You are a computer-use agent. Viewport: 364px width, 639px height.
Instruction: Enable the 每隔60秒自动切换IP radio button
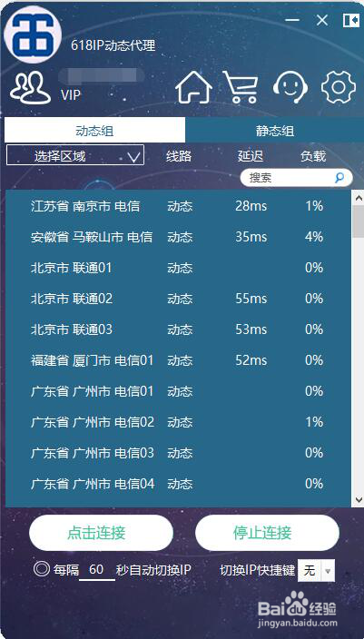tap(42, 569)
